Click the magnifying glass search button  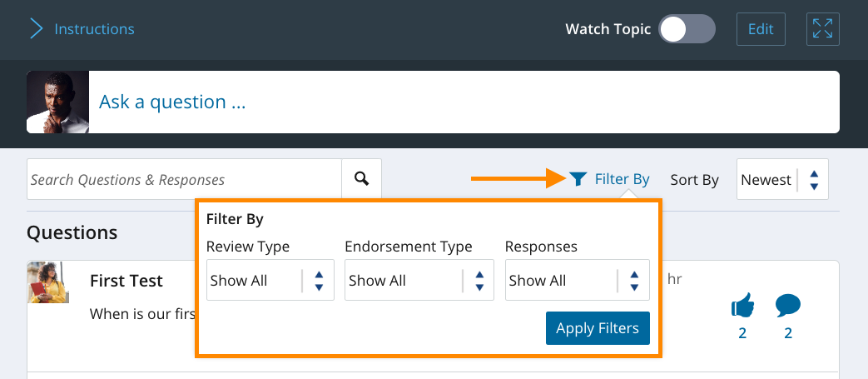pyautogui.click(x=361, y=179)
